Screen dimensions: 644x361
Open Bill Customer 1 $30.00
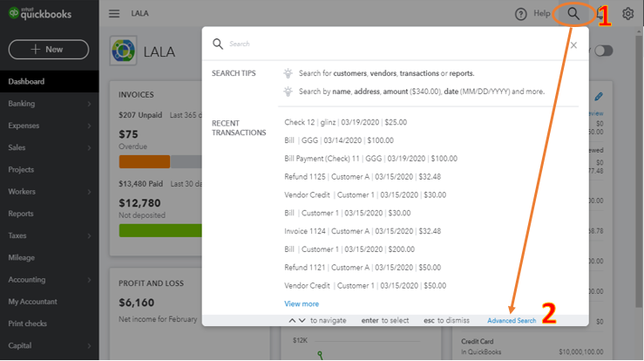348,213
